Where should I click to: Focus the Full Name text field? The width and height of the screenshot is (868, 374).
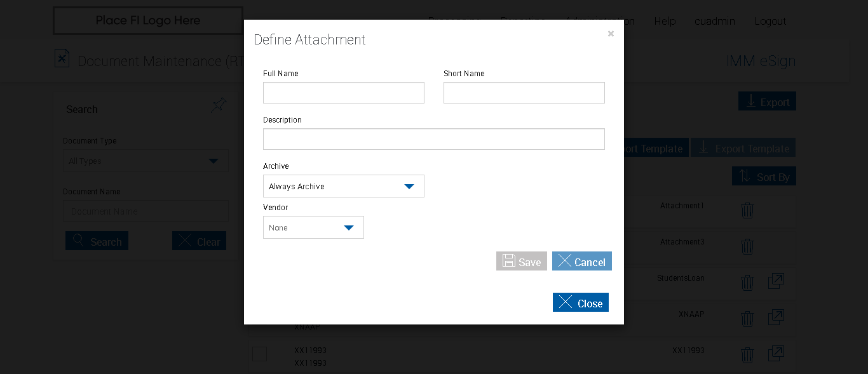344,93
